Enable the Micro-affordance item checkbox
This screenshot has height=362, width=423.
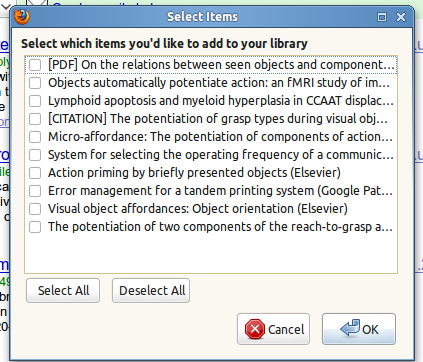[35, 137]
